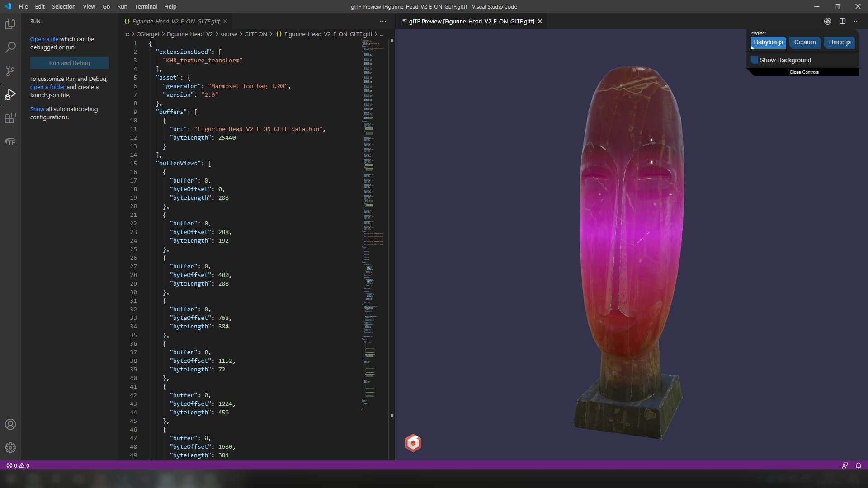This screenshot has width=868, height=488.
Task: Click the VS Code logo icon
Action: 8,6
